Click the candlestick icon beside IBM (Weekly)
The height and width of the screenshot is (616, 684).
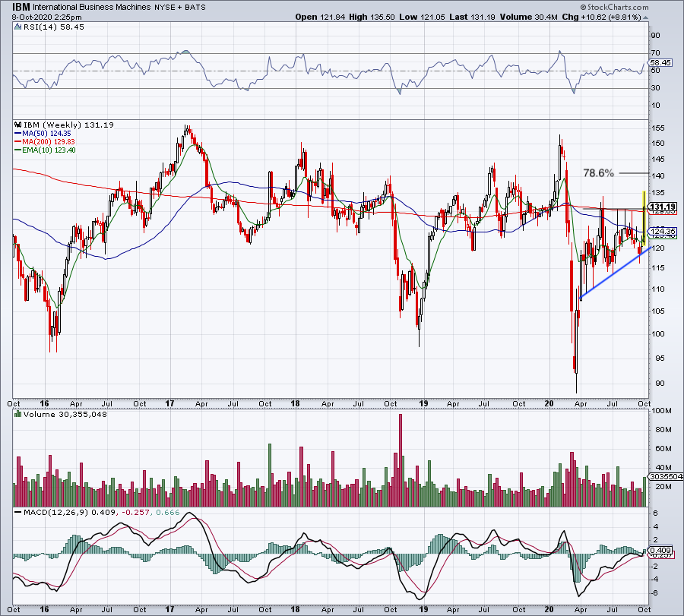(x=17, y=125)
